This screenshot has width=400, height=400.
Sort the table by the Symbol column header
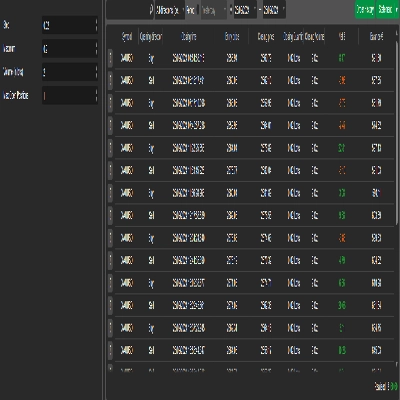[127, 36]
